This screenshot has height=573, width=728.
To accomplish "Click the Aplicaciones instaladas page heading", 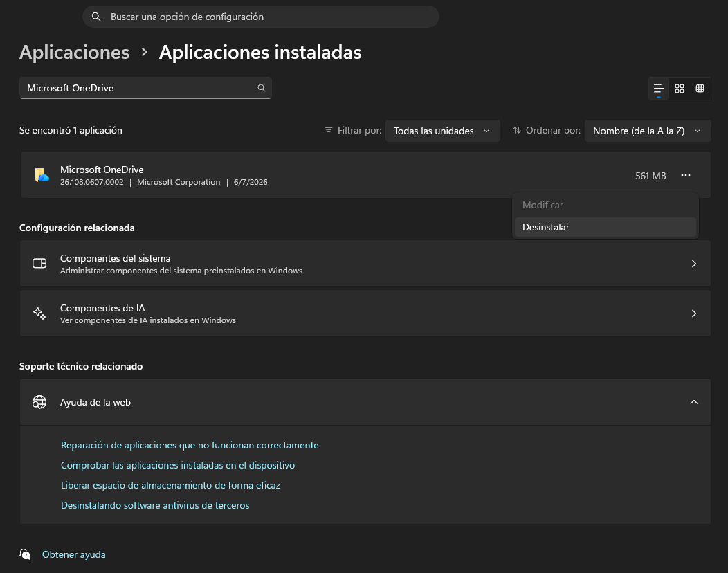I will pos(260,53).
